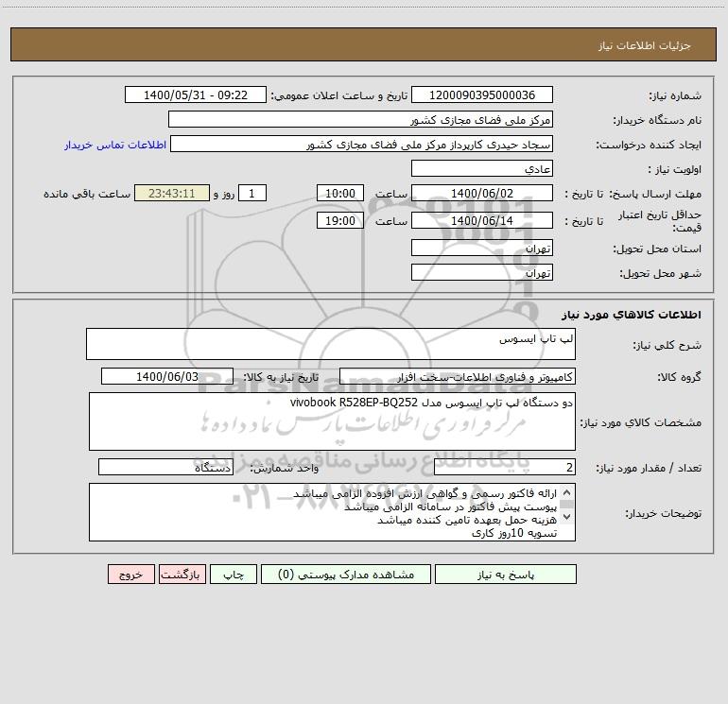Click the unit of measure field دستگاه
This screenshot has width=728, height=704.
(165, 467)
